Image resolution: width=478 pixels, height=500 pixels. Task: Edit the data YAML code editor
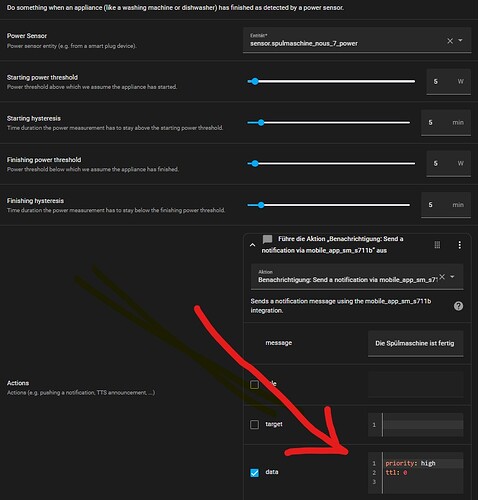point(416,473)
